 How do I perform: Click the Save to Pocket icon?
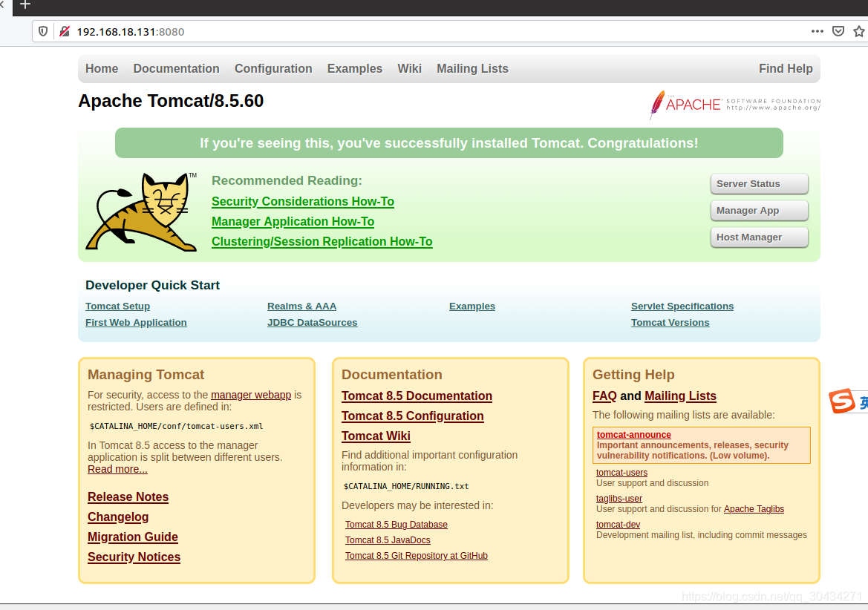point(838,31)
